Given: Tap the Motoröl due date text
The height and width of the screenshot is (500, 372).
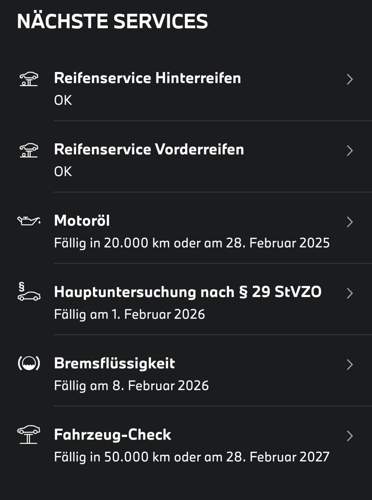Looking at the screenshot, I should click(192, 243).
